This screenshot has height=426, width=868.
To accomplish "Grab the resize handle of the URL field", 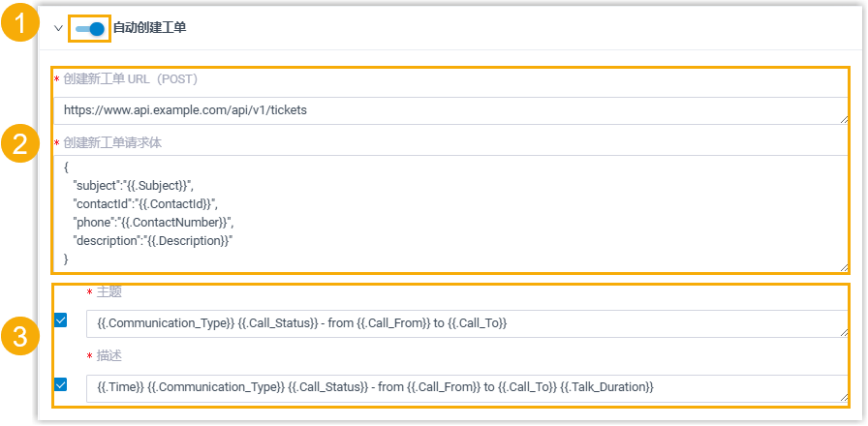I will point(845,119).
